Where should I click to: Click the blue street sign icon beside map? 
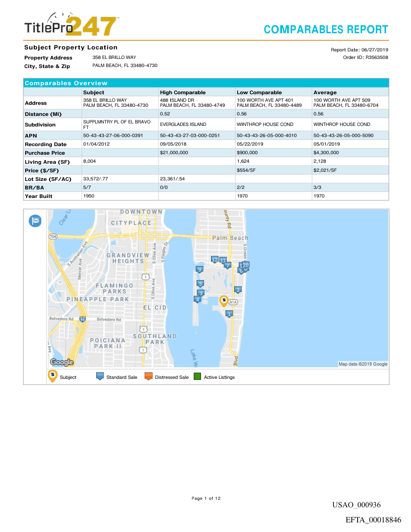pos(35,221)
